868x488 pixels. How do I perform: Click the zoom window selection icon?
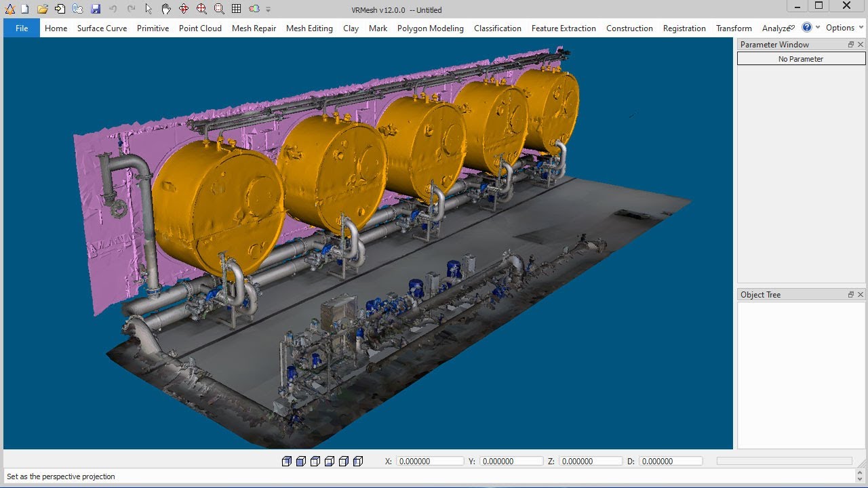point(219,9)
